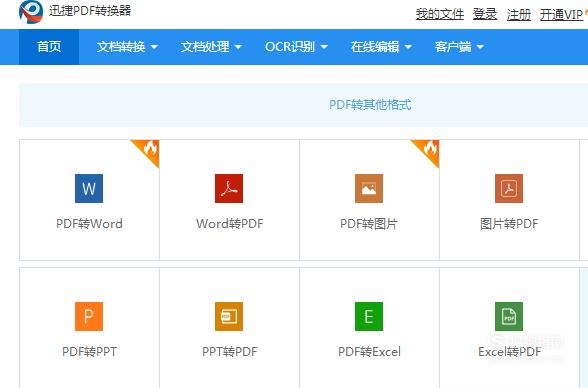Expand the 文档处理 dropdown menu
Image resolution: width=588 pixels, height=388 pixels.
211,47
